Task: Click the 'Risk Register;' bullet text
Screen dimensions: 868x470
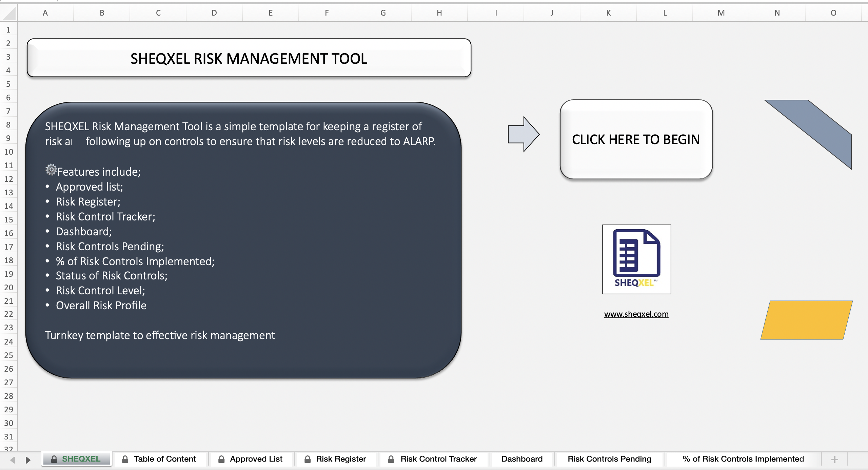Action: pos(88,202)
